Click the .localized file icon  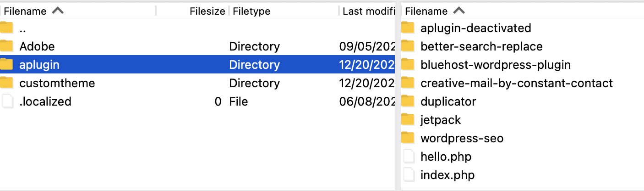click(7, 101)
